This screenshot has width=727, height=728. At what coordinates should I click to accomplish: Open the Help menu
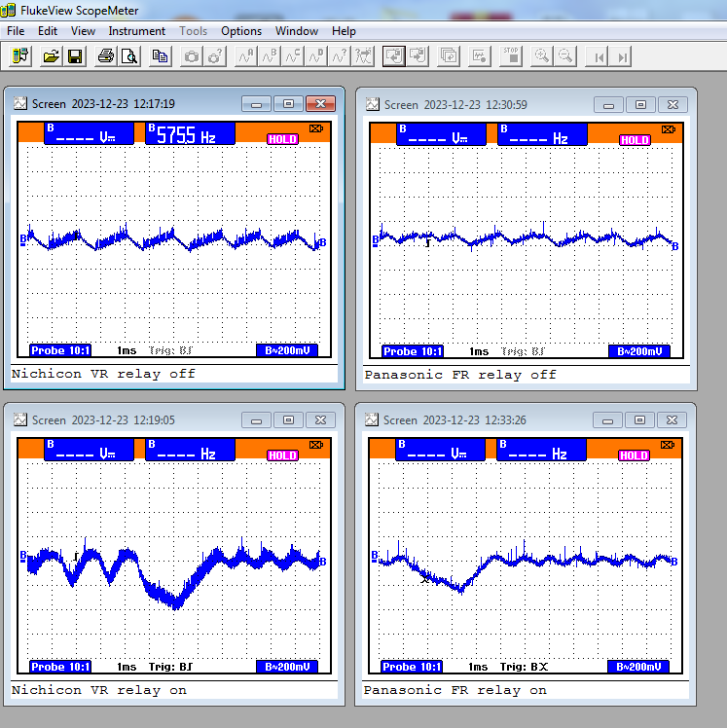(x=344, y=31)
